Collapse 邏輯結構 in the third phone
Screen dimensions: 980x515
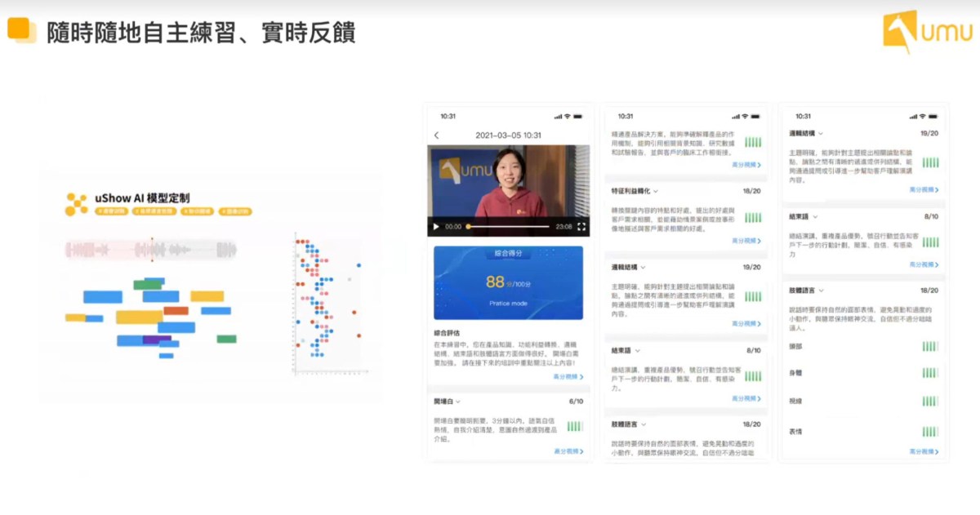(x=820, y=133)
